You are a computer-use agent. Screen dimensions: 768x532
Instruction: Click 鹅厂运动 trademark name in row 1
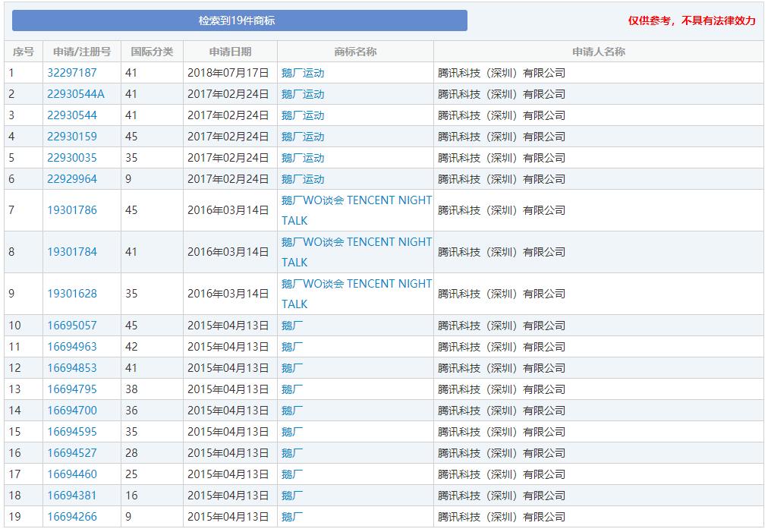(303, 73)
